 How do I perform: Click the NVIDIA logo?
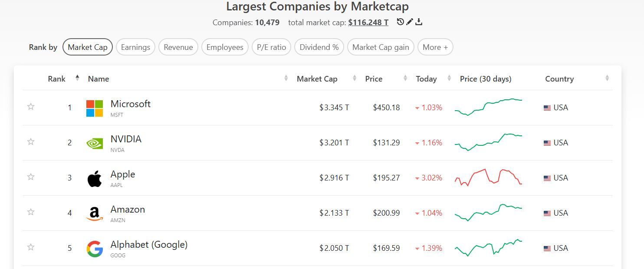(x=95, y=143)
